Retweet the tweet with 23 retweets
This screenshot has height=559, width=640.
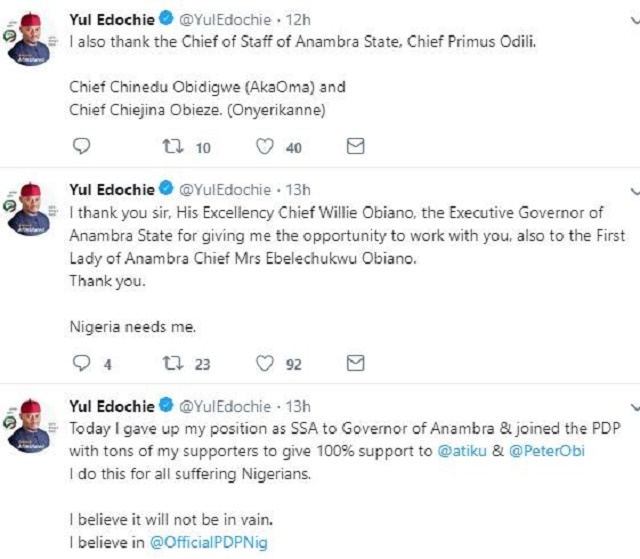[171, 364]
